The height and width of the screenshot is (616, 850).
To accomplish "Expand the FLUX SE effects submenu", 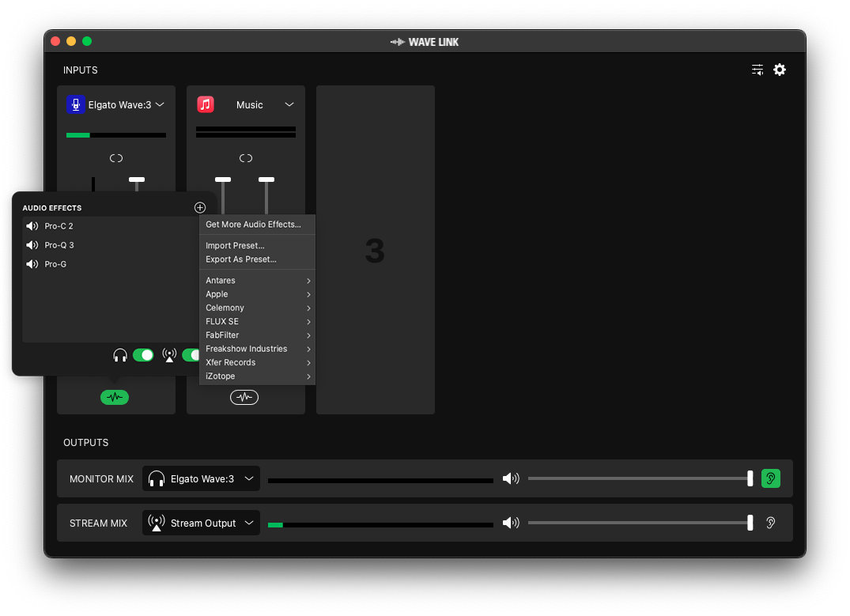I will (258, 322).
